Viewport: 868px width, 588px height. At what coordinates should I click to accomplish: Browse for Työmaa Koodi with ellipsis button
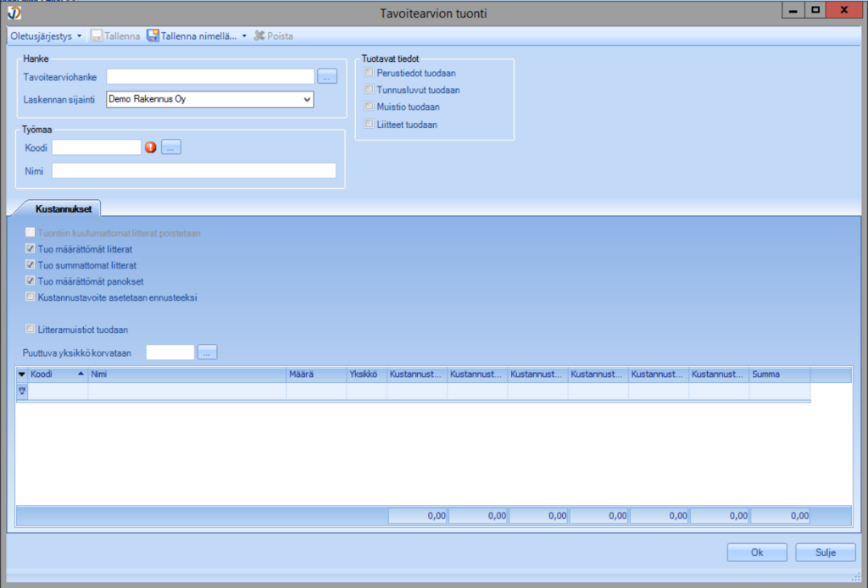click(x=171, y=147)
